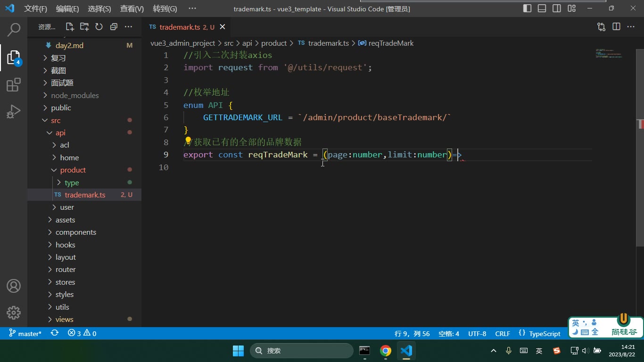Open the 编辑(E) menu

[67, 8]
